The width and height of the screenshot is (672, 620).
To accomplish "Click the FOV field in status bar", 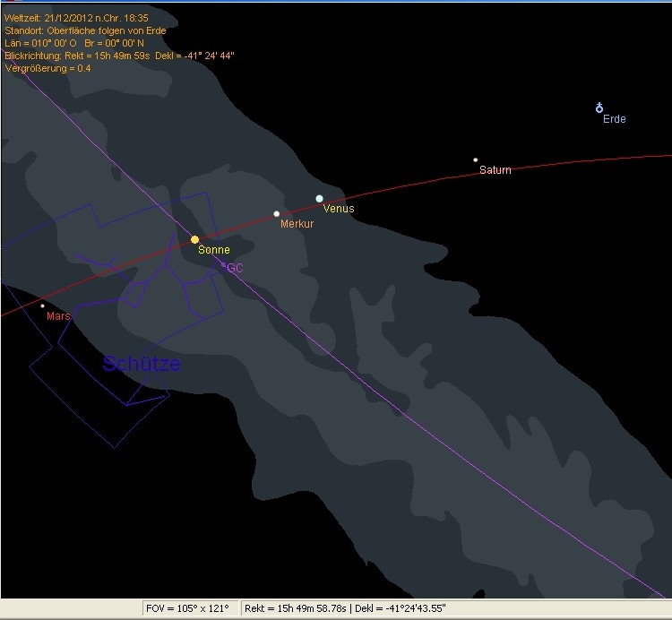I will click(186, 608).
